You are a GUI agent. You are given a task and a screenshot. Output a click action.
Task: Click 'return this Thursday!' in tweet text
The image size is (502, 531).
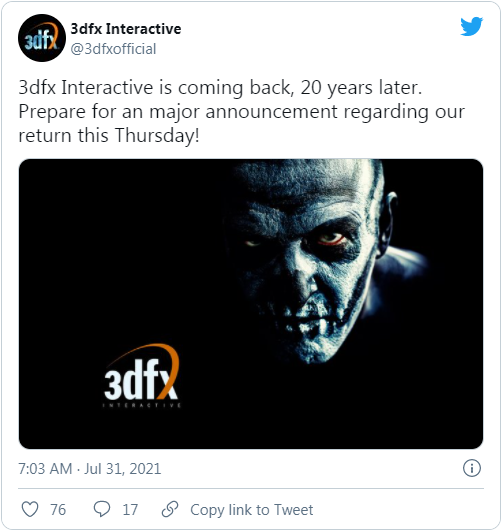[x=109, y=135]
